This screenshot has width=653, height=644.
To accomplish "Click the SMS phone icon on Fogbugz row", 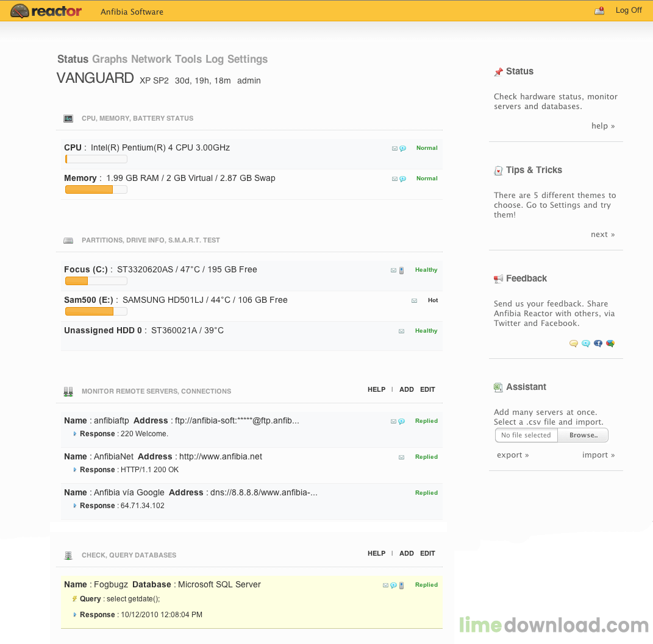I will pyautogui.click(x=401, y=586).
